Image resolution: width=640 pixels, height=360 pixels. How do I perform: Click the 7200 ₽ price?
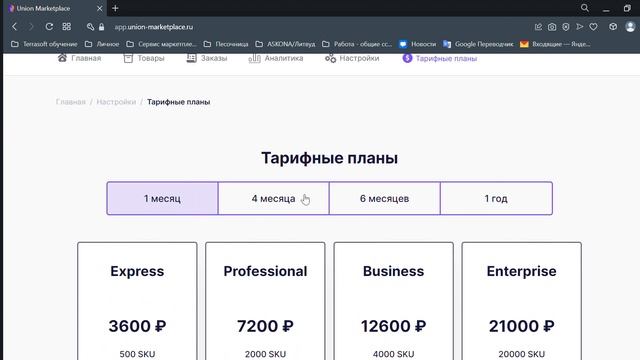tap(265, 326)
